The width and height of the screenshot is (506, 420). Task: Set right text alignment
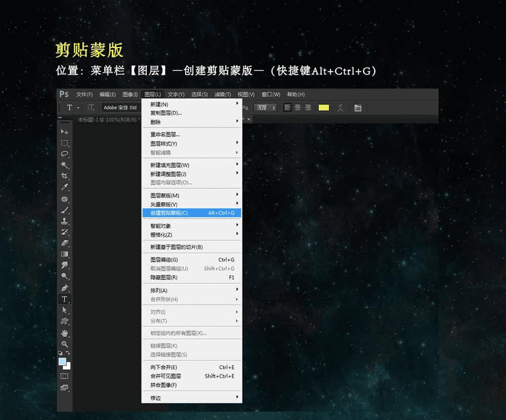click(308, 107)
